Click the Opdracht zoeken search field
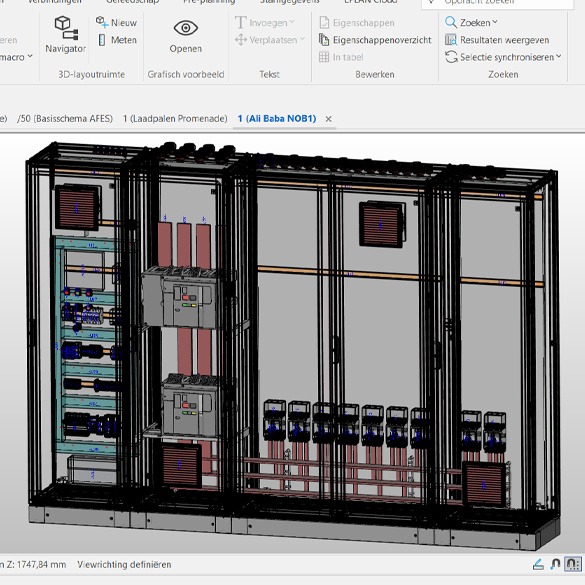 (498, 2)
